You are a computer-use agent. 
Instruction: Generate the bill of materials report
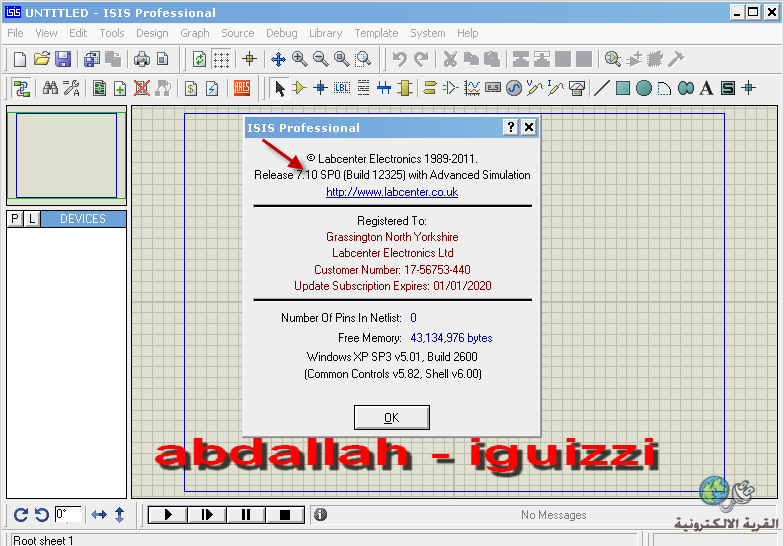[x=190, y=89]
